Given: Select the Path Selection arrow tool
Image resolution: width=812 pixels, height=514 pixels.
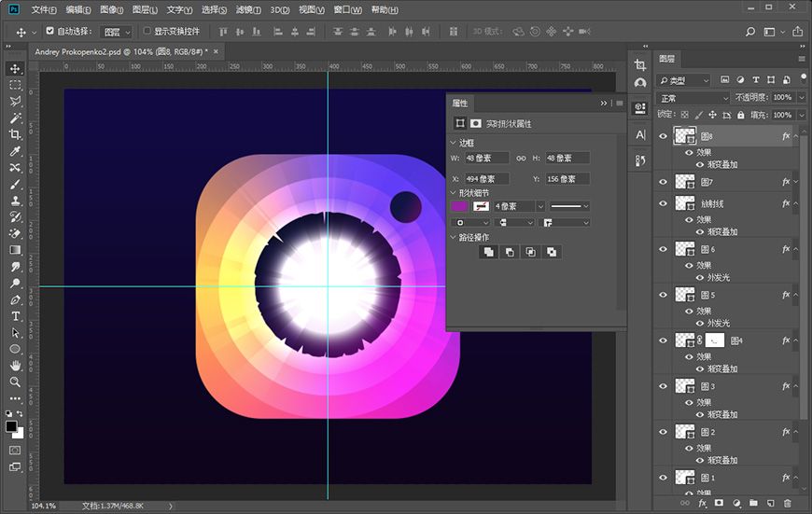Looking at the screenshot, I should click(x=15, y=332).
